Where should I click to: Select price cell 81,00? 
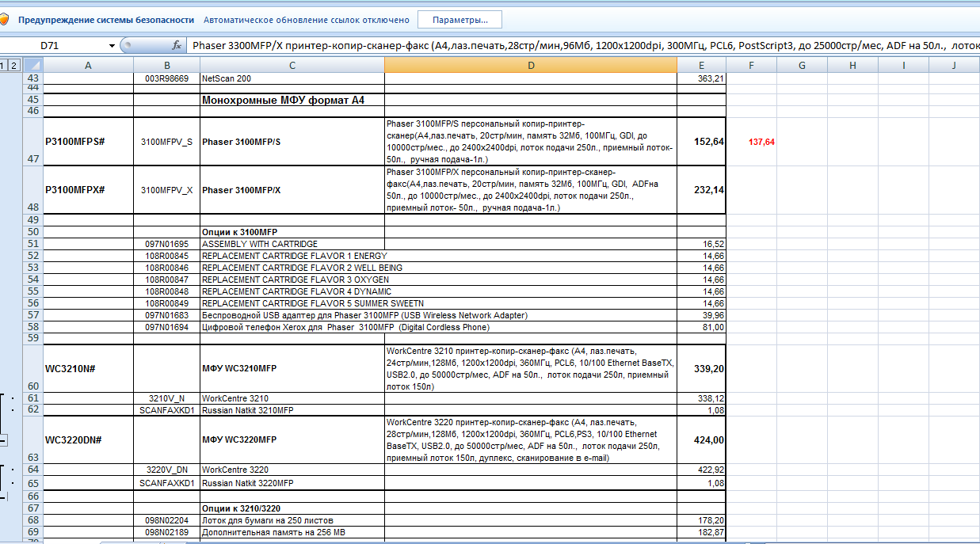701,327
